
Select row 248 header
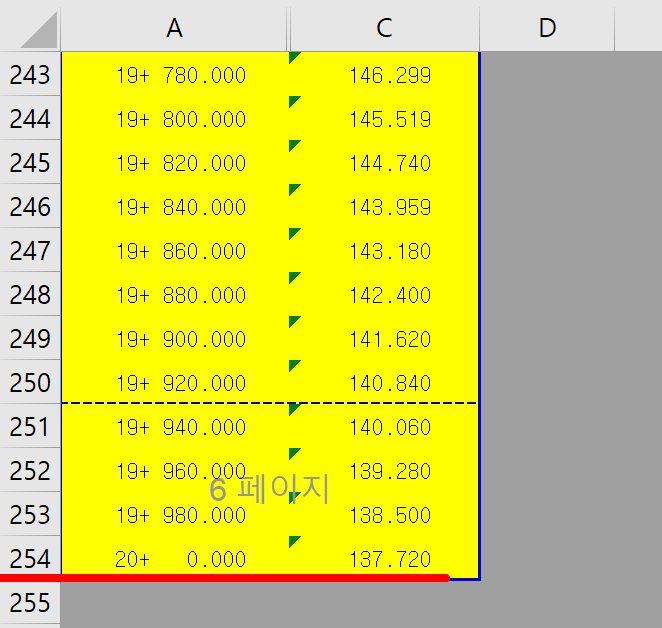[30, 294]
